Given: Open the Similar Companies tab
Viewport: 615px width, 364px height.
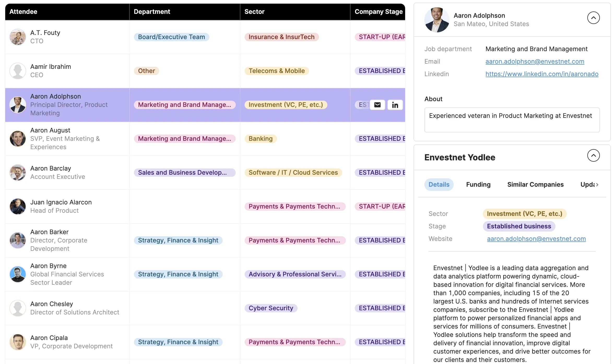Looking at the screenshot, I should [x=535, y=185].
